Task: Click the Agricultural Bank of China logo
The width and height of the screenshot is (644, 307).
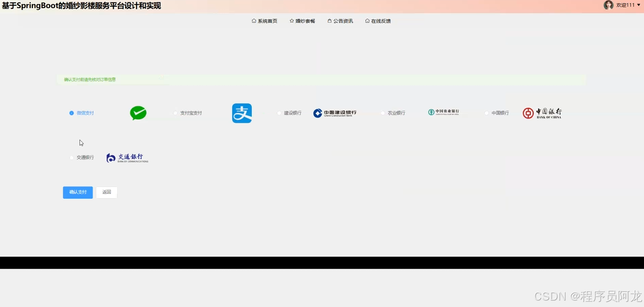Action: pos(444,112)
